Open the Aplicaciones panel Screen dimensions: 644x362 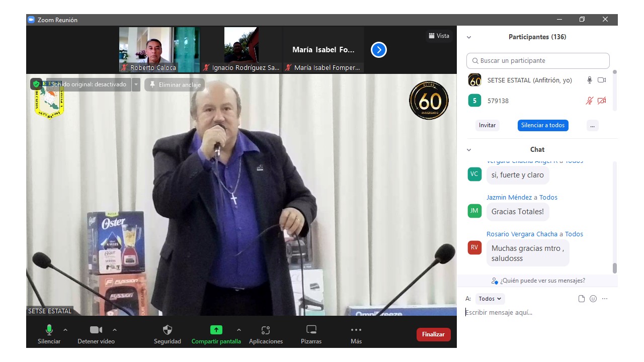click(266, 334)
